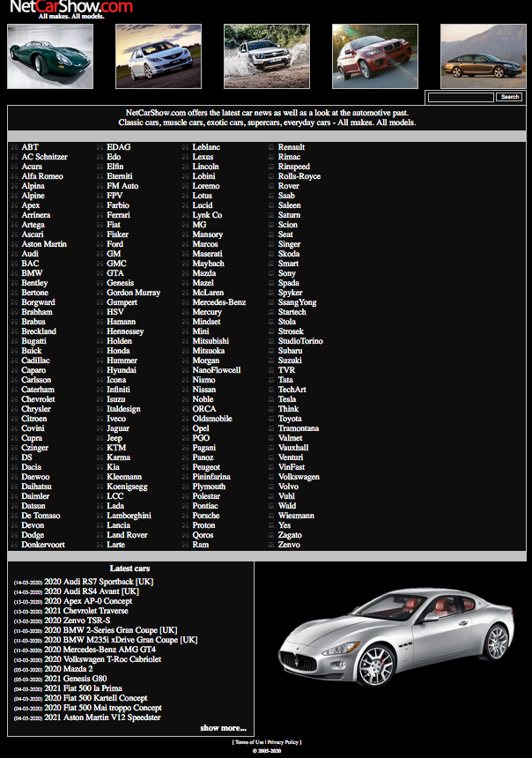Open the Gordon Murray make link
Viewport: 532px width, 758px height.
coord(133,293)
